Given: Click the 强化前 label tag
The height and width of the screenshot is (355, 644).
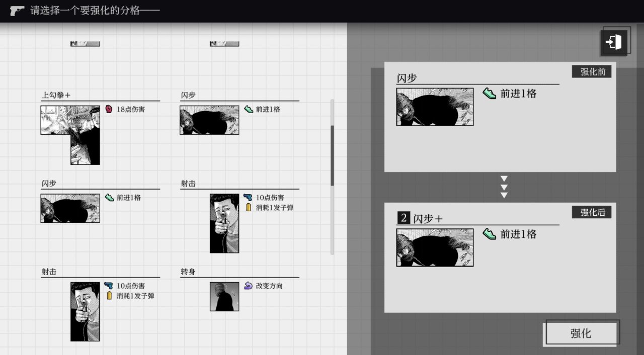Looking at the screenshot, I should (592, 71).
